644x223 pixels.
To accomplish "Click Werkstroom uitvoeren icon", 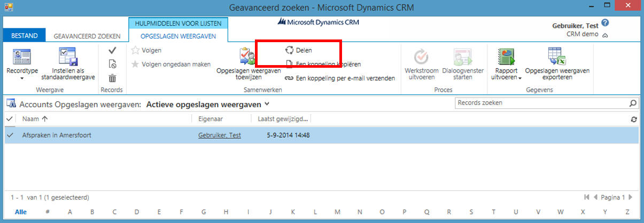I will (422, 57).
